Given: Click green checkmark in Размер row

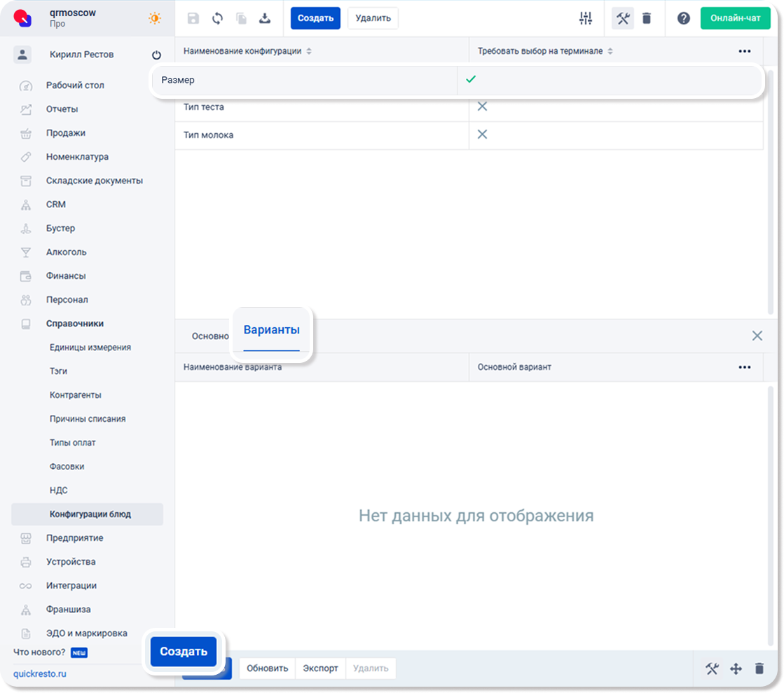Looking at the screenshot, I should 471,79.
